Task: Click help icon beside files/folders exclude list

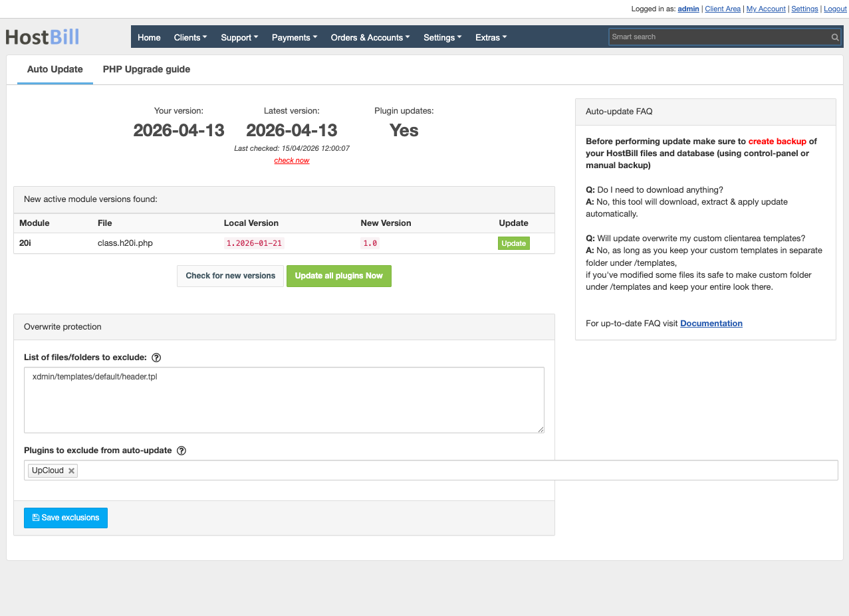Action: 156,358
